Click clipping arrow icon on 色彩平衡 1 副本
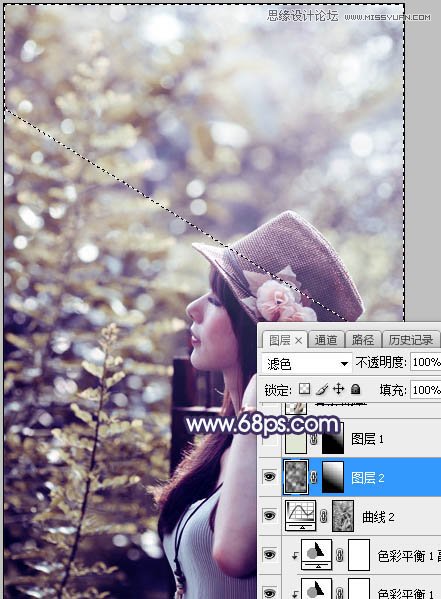Image resolution: width=441 pixels, height=599 pixels. pyautogui.click(x=295, y=556)
